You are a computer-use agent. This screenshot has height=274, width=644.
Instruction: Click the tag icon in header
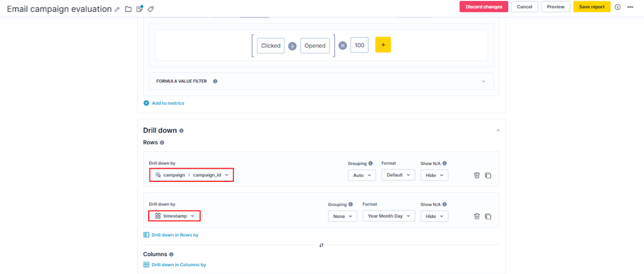pyautogui.click(x=151, y=9)
